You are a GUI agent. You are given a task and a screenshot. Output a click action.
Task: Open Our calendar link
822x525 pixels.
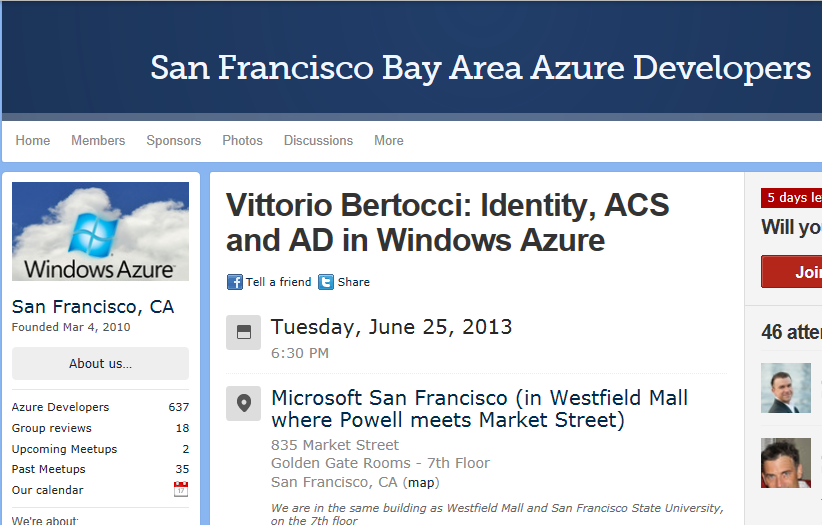point(47,490)
